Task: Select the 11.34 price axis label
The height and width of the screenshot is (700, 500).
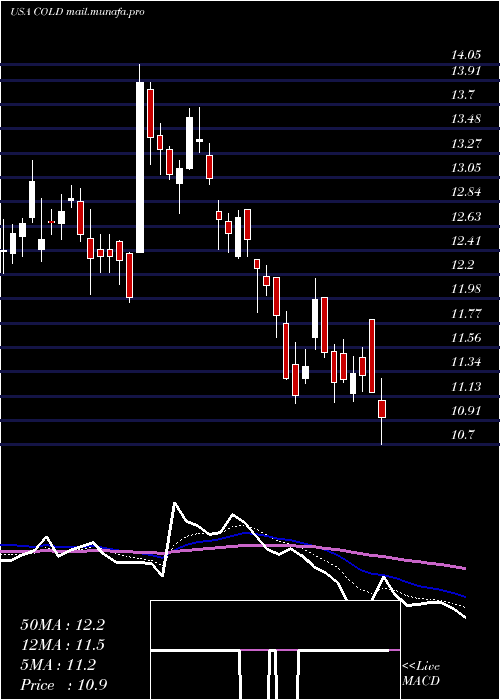Action: 466,362
